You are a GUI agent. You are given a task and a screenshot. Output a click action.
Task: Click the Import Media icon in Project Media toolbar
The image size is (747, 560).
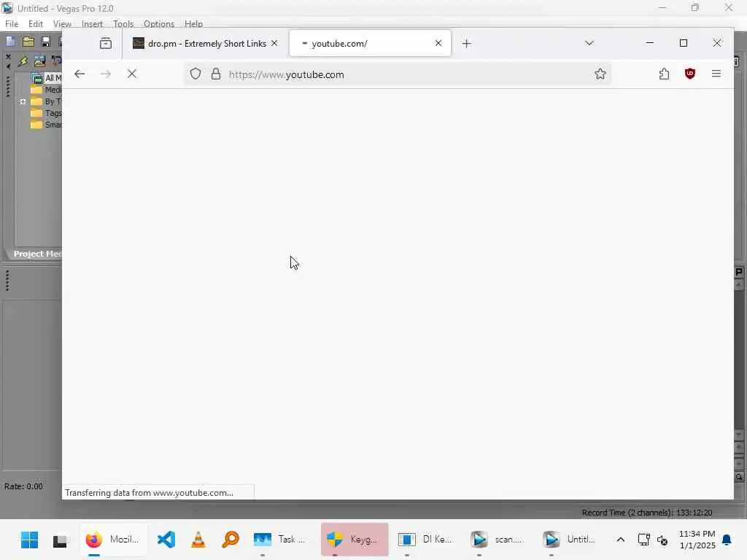coord(39,61)
